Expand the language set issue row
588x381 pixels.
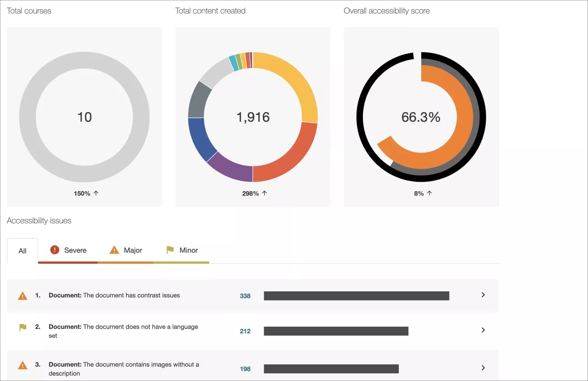pyautogui.click(x=483, y=330)
